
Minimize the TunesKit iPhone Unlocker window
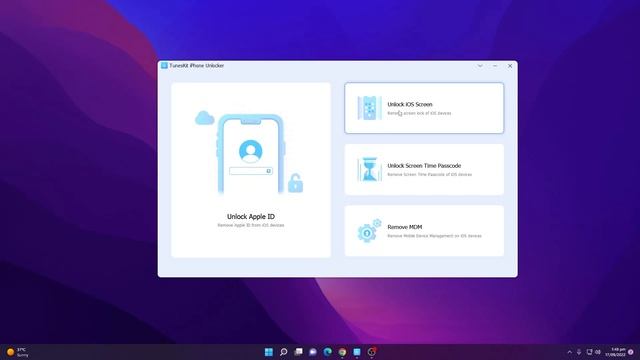coord(495,66)
